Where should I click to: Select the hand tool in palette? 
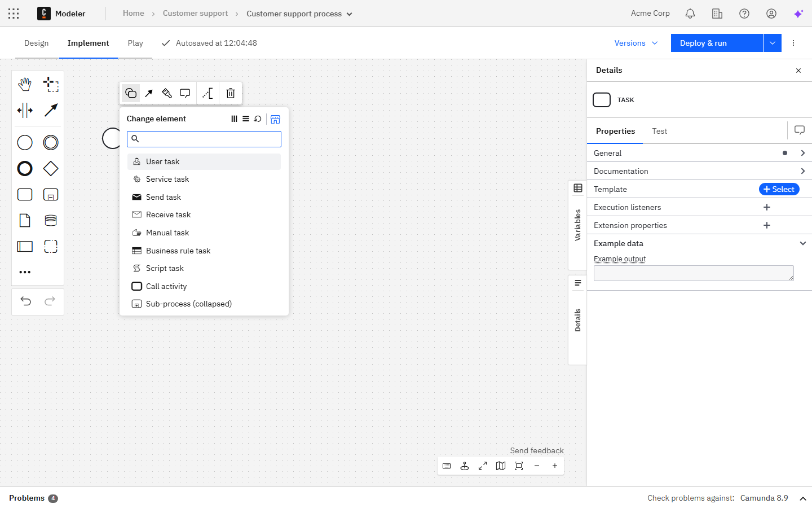25,85
